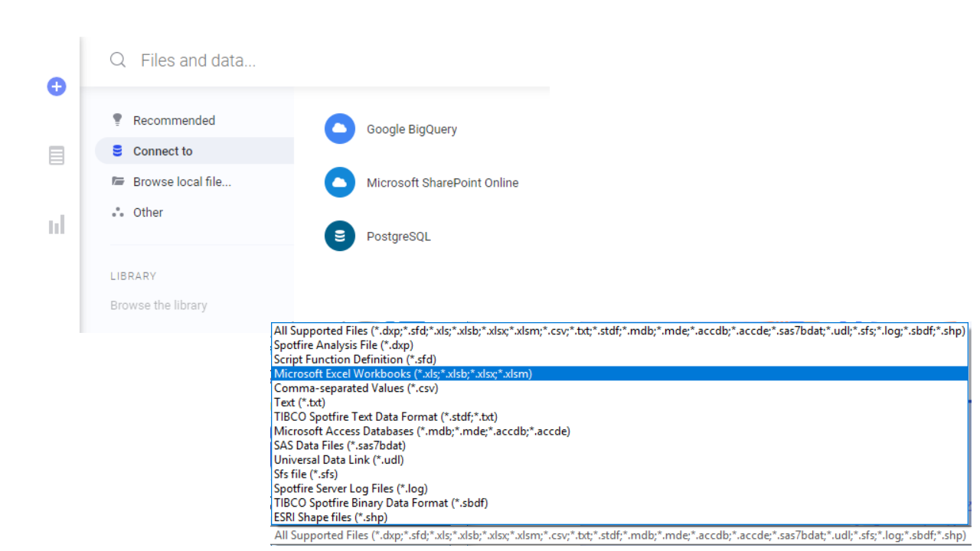The height and width of the screenshot is (551, 980).
Task: Select Microsoft Access Databases file type
Action: [x=620, y=431]
